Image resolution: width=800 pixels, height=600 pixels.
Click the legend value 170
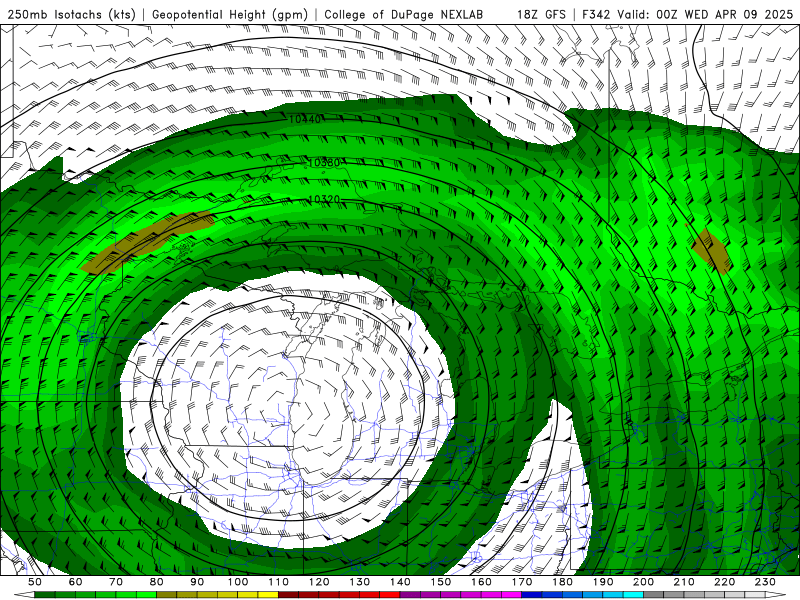point(522,582)
